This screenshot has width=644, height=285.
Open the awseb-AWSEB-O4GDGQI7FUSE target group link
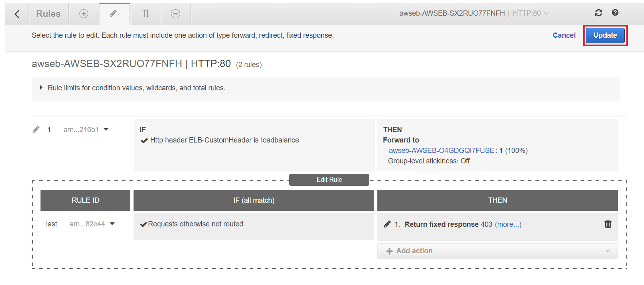click(x=441, y=150)
